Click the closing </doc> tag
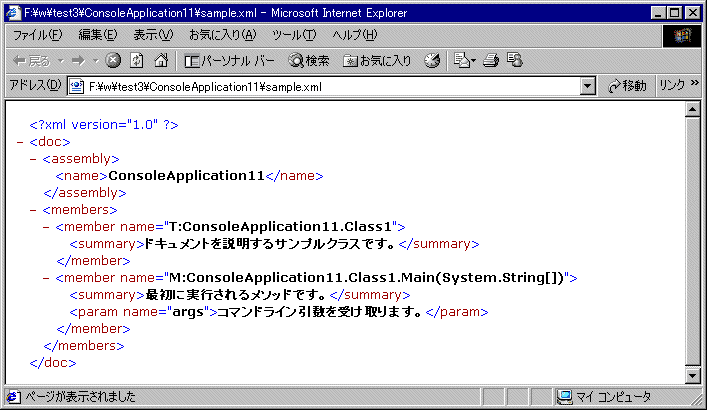Viewport: 707px width, 410px height. tap(53, 363)
